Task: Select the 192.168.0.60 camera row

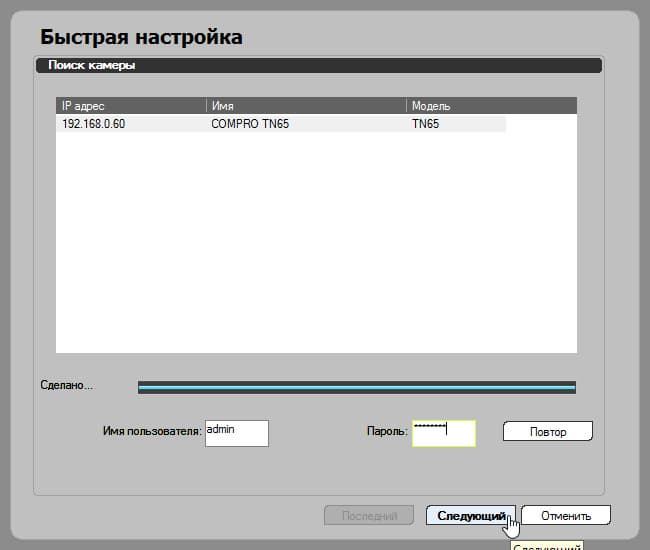Action: click(281, 124)
